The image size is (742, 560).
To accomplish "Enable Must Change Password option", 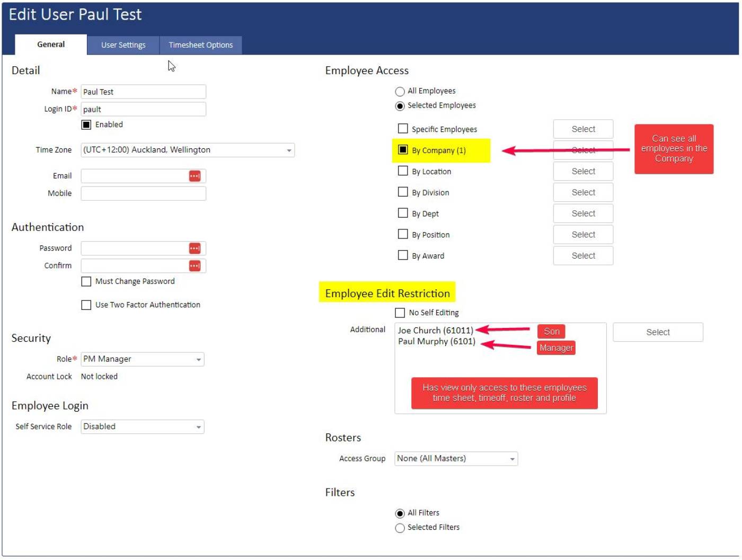I will (x=86, y=282).
